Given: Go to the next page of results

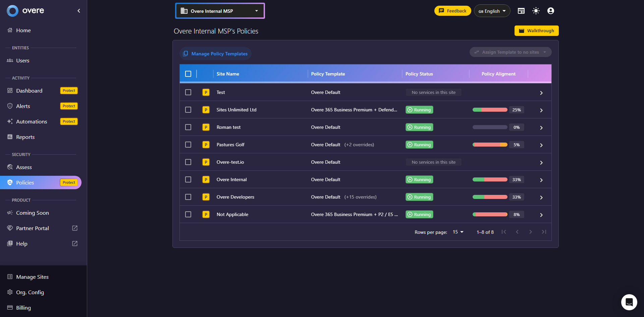Looking at the screenshot, I should (x=531, y=232).
